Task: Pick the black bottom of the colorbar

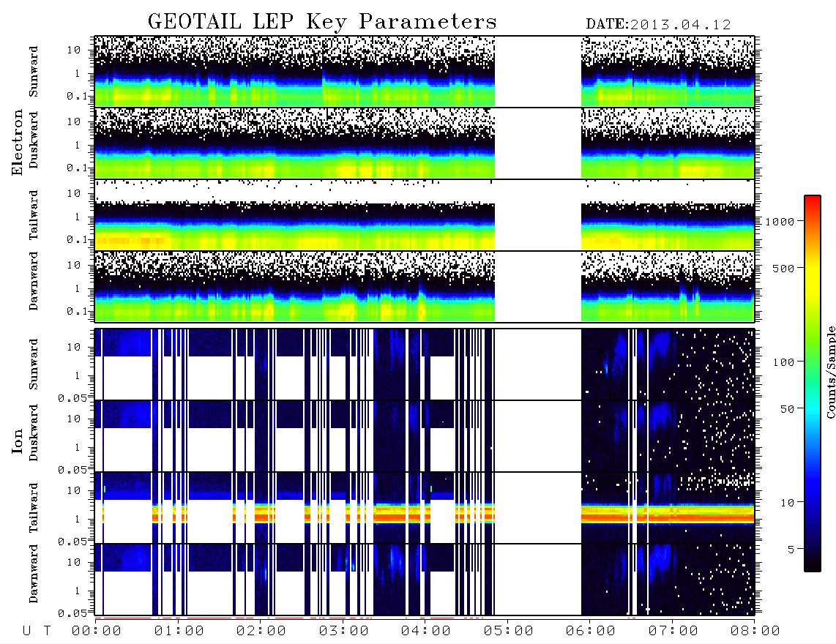Action: (813, 565)
